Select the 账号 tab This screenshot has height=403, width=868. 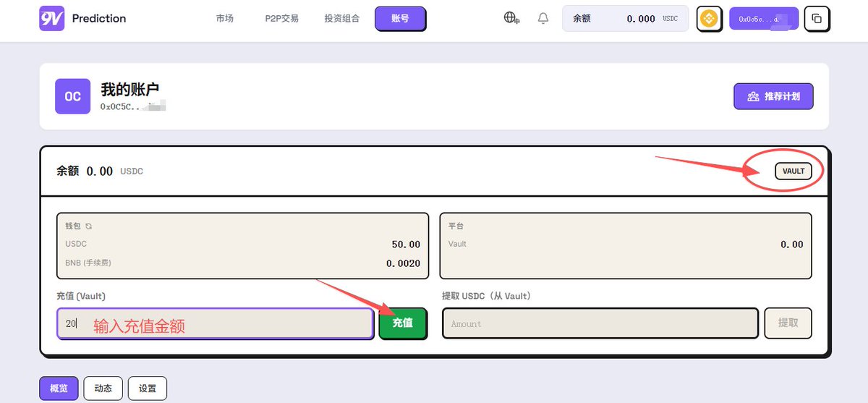coord(400,19)
